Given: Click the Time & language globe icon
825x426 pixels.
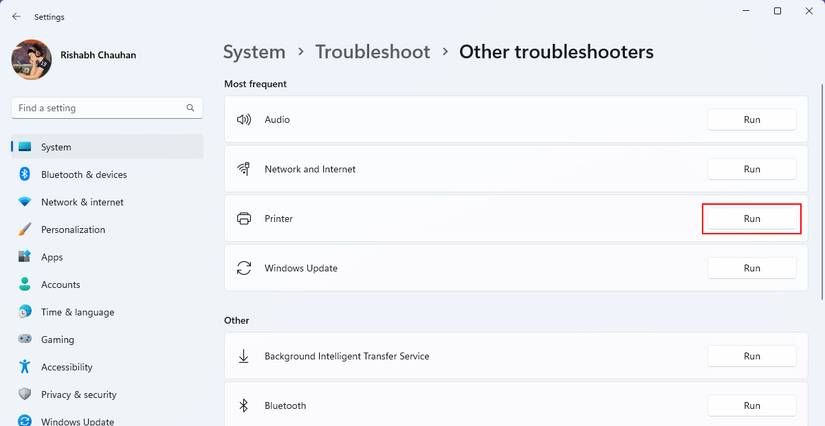Looking at the screenshot, I should click(x=25, y=312).
